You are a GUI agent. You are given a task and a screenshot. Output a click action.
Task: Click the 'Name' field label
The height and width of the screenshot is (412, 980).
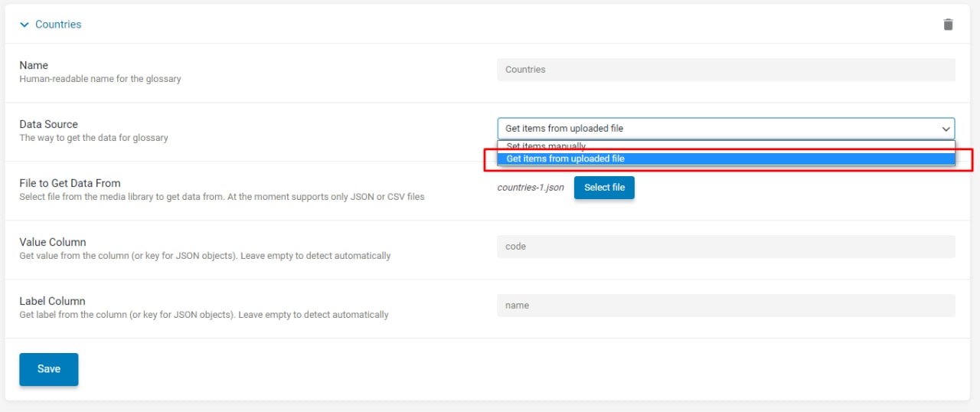point(34,65)
